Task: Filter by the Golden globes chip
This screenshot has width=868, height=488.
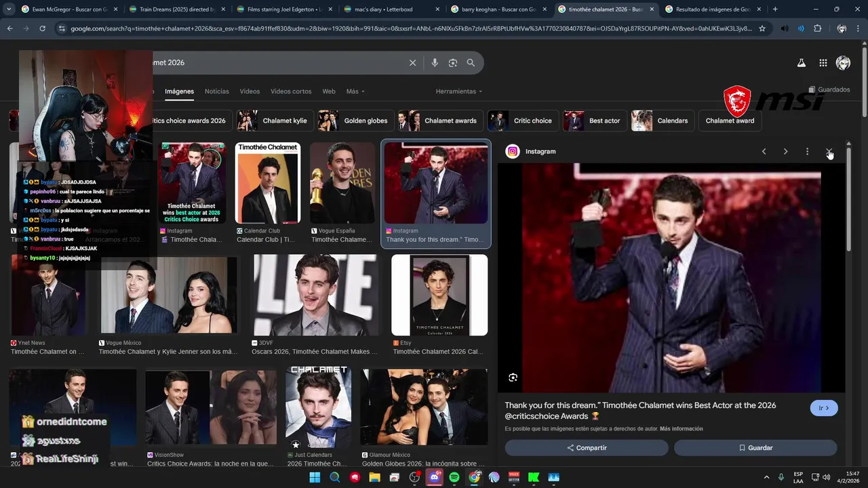Action: click(355, 121)
